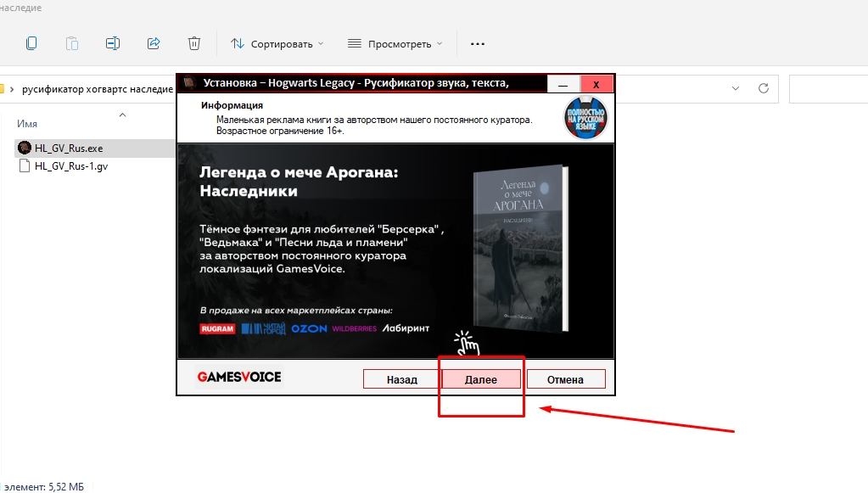Click the status bar text 5,52 МБ

[66, 487]
